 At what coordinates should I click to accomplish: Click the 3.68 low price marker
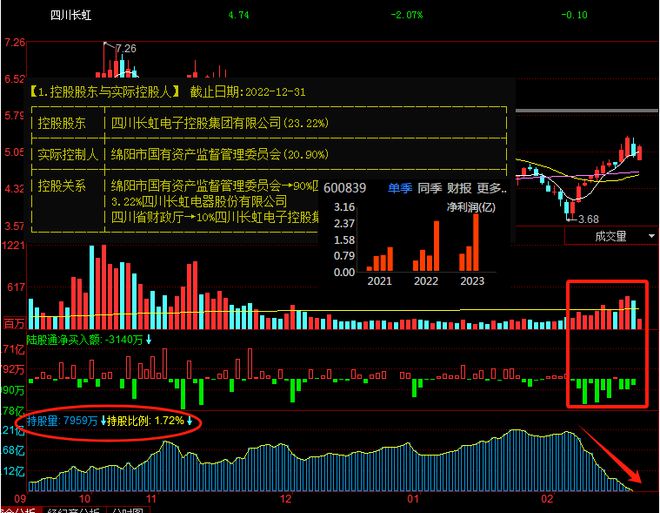pos(588,219)
